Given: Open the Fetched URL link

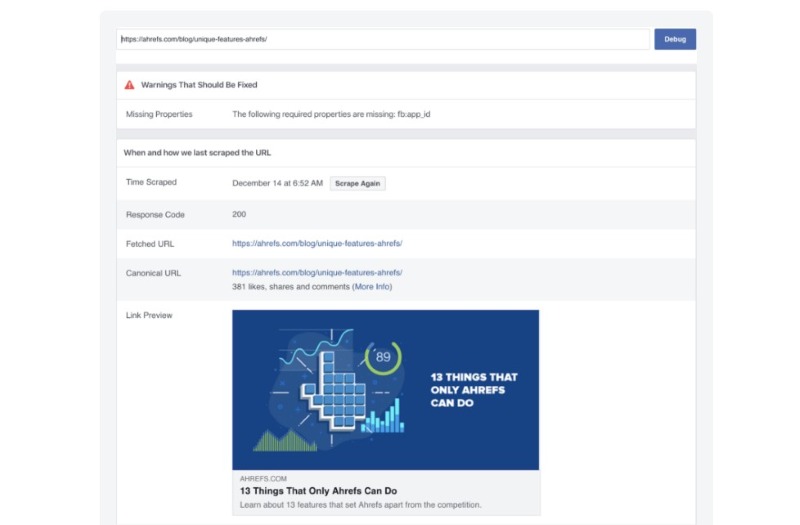Looking at the screenshot, I should 317,243.
